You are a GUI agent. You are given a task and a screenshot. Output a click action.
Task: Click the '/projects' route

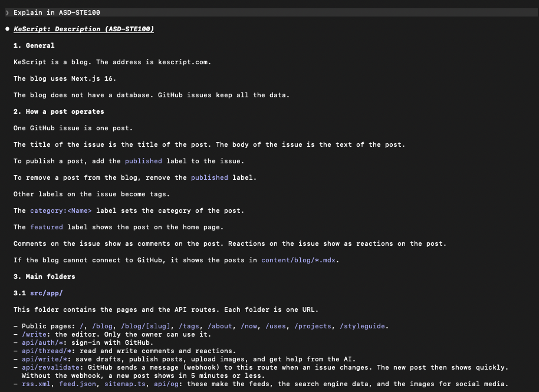(313, 326)
